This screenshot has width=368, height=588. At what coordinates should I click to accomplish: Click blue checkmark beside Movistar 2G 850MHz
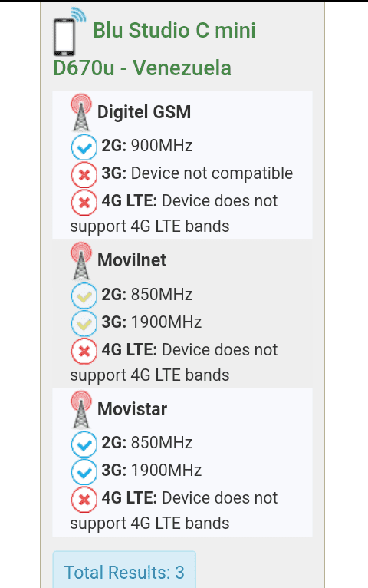pos(84,444)
